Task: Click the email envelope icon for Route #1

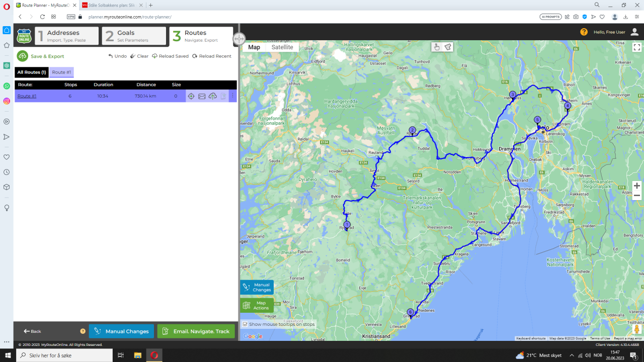Action: pos(202,96)
